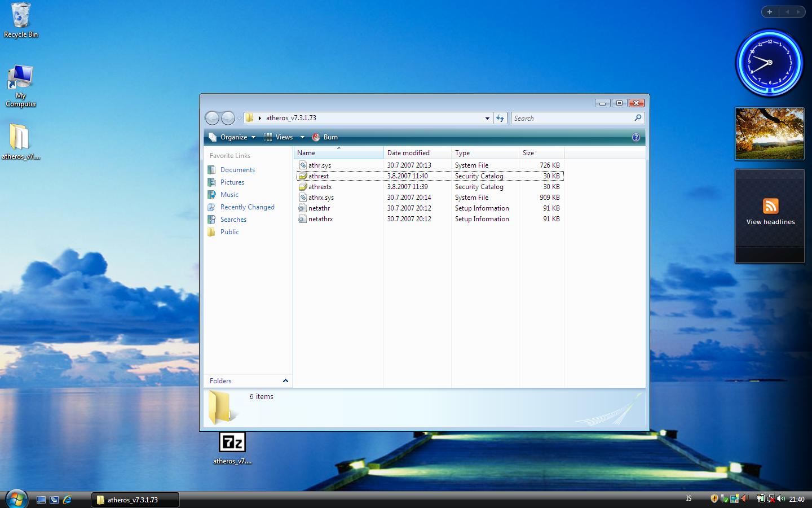This screenshot has width=812, height=508.
Task: Open the Recycle Bin desktop icon
Action: 21,20
